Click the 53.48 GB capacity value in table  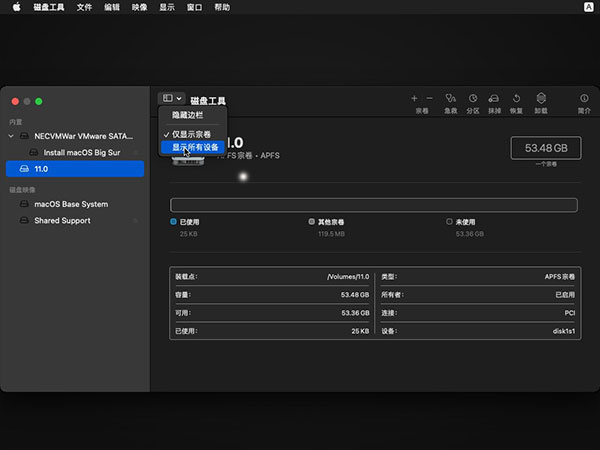(x=355, y=295)
